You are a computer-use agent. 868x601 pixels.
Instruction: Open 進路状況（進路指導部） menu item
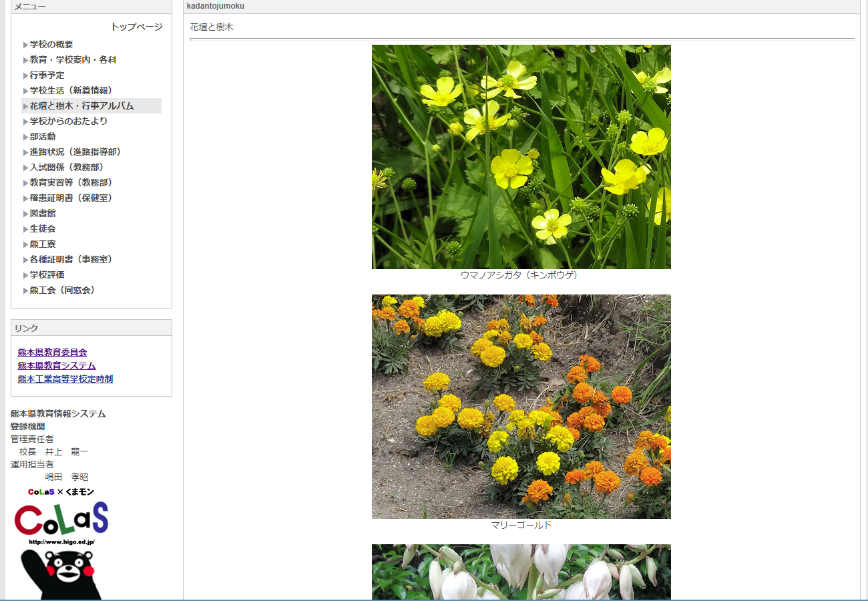[x=77, y=152]
